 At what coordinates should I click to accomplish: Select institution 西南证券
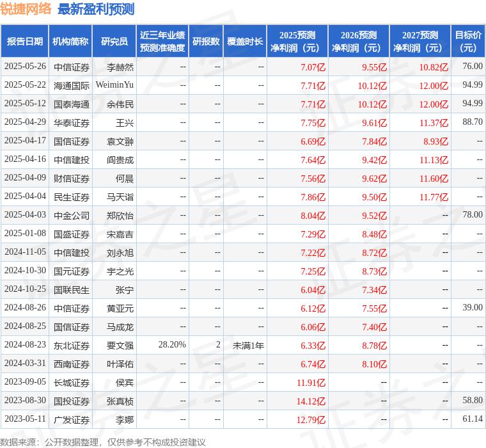pyautogui.click(x=72, y=364)
